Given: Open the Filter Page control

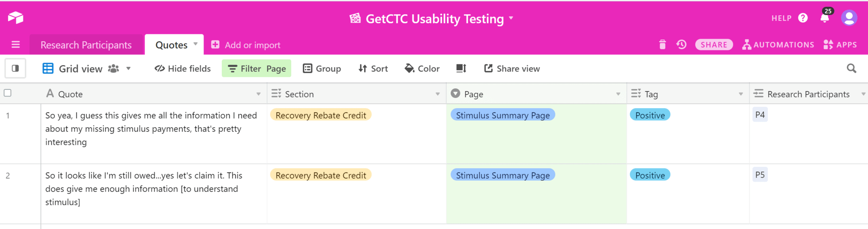Looking at the screenshot, I should point(256,68).
